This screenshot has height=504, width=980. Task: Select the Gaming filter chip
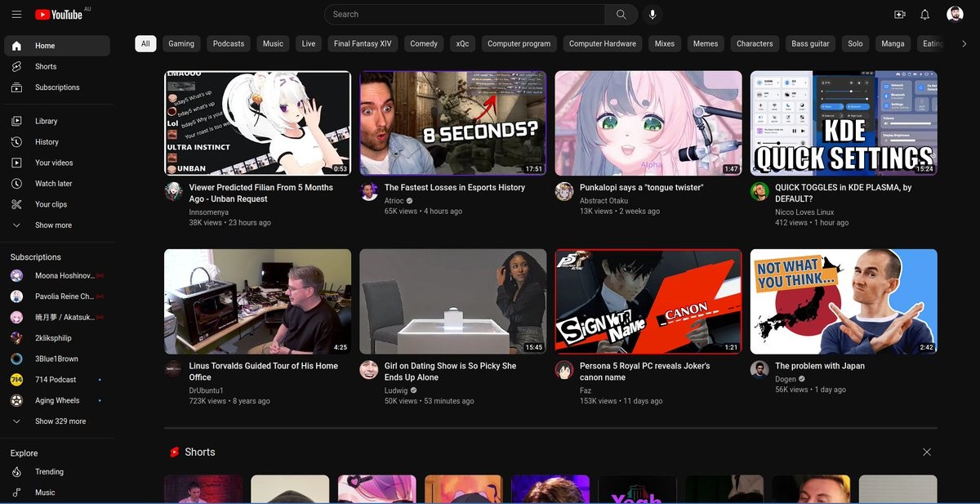181,44
